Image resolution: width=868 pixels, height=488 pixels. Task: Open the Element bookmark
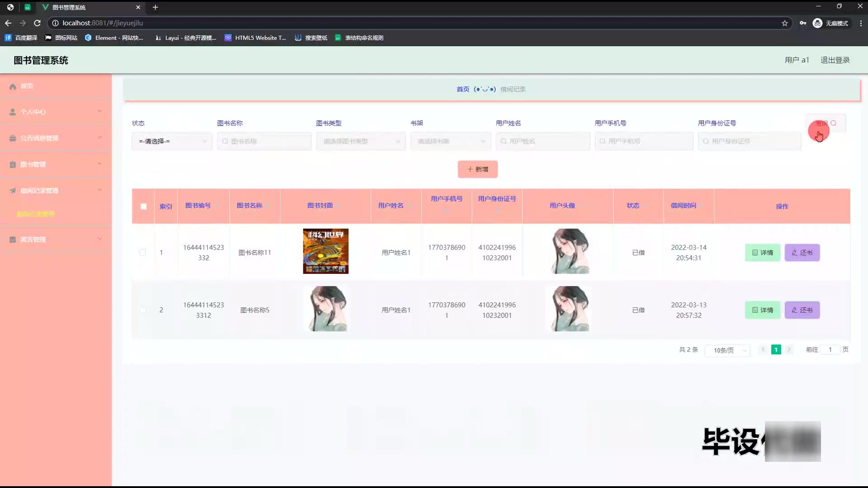point(114,38)
